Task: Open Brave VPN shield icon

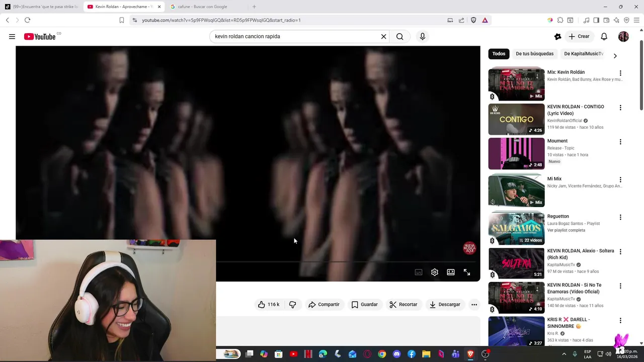Action: pyautogui.click(x=626, y=20)
